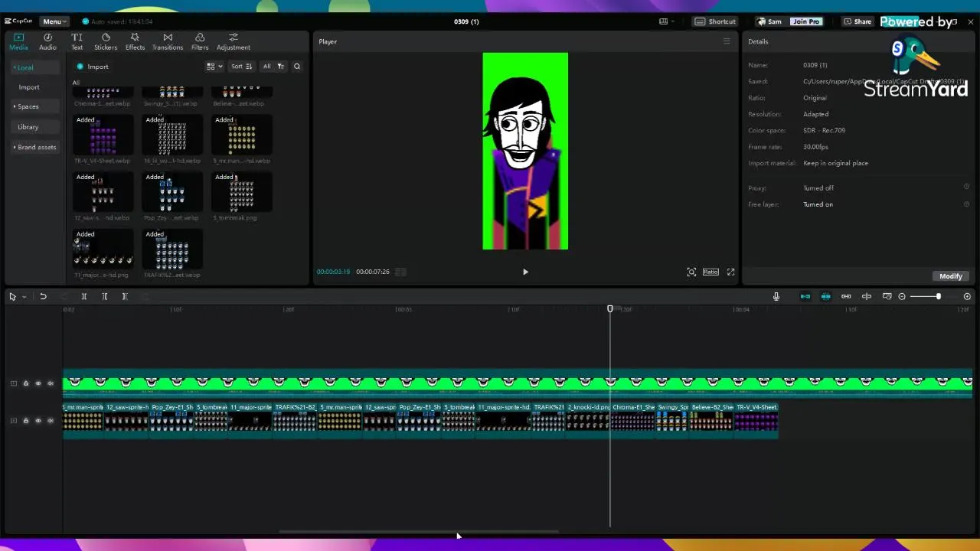980x551 pixels.
Task: Delete right of playhead tool
Action: [x=125, y=296]
